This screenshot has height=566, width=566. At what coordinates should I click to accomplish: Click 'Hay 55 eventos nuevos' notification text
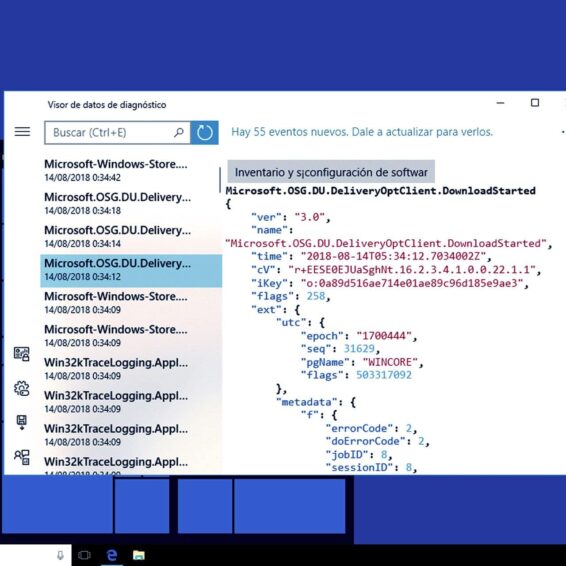click(x=362, y=132)
